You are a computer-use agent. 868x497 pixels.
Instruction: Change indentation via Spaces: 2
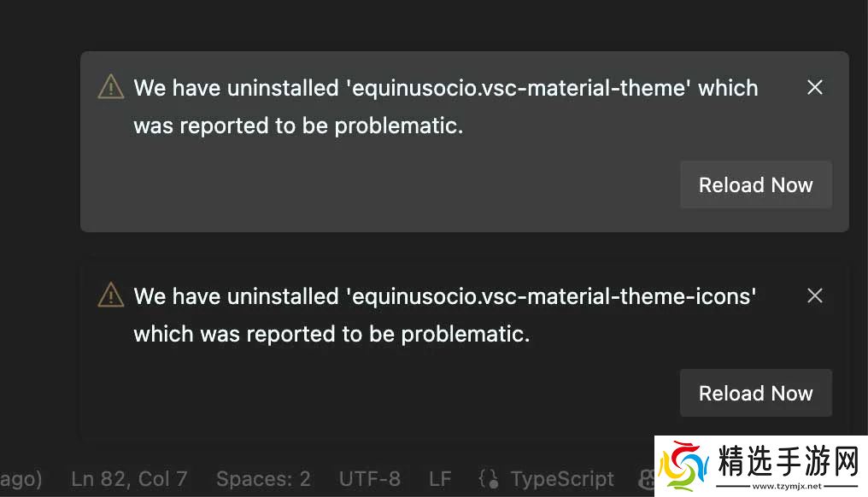pos(263,479)
